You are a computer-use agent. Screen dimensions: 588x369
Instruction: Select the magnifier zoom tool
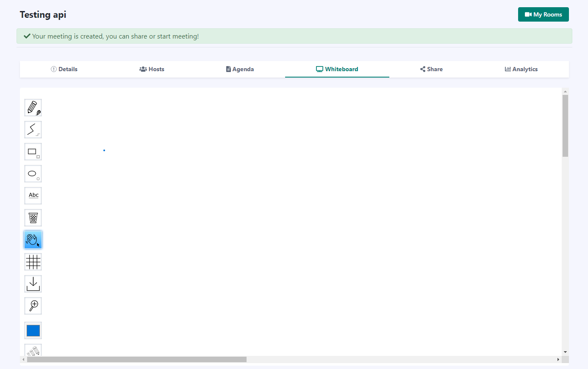[x=33, y=306]
